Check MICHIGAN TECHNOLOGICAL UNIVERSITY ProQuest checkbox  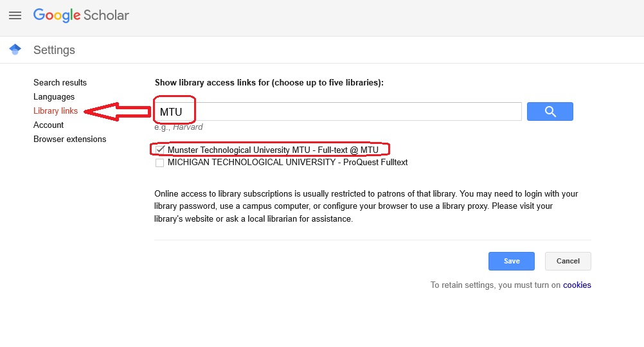click(x=160, y=163)
